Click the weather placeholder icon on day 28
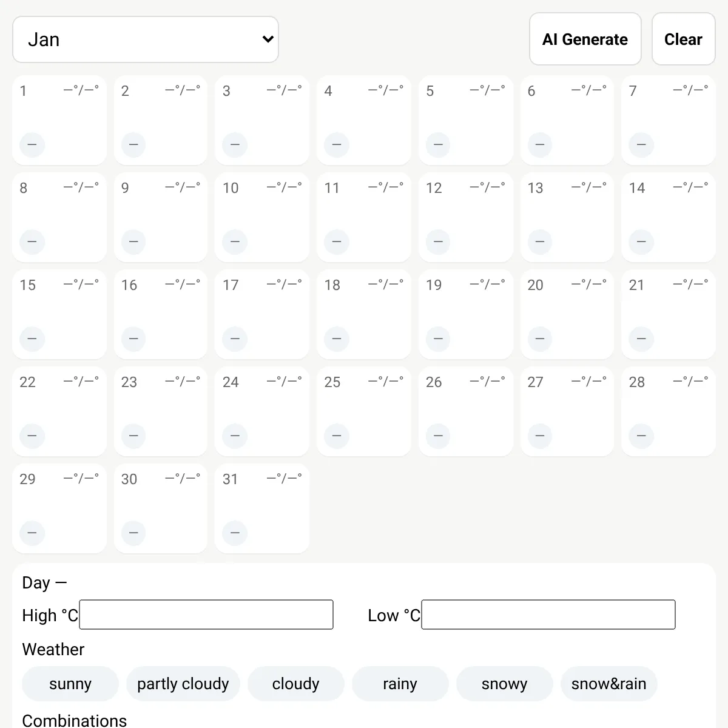This screenshot has width=728, height=728. (641, 436)
